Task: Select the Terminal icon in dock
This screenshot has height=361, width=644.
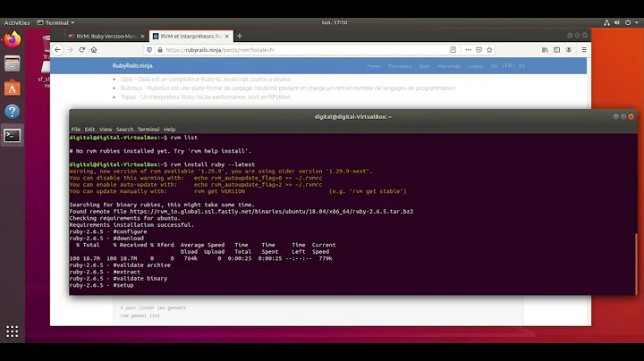Action: pos(12,136)
